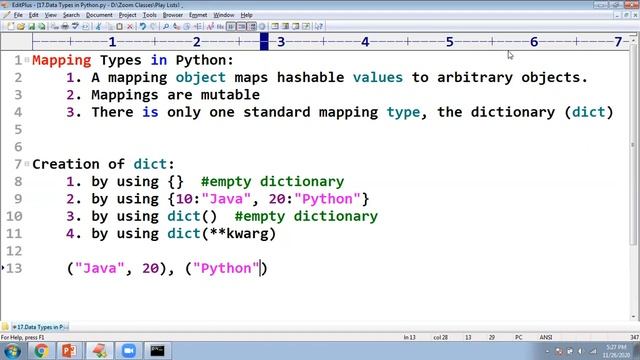This screenshot has height=360, width=640.
Task: Open the Help menu
Action: (246, 15)
